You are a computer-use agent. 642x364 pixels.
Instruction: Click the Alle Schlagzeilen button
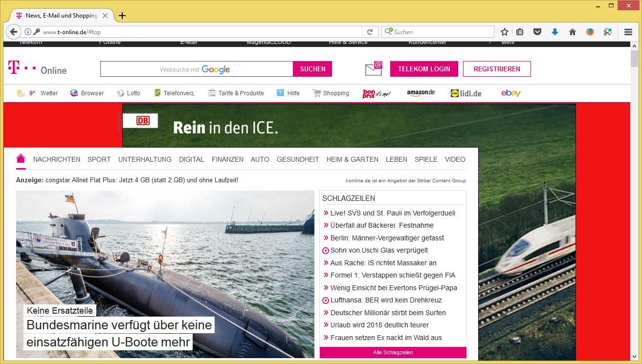[393, 352]
